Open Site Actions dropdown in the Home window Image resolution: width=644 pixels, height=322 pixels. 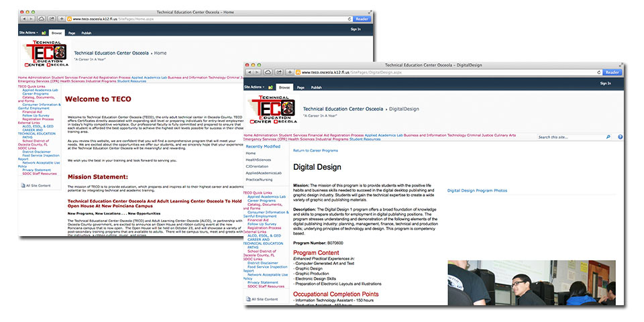click(29, 32)
